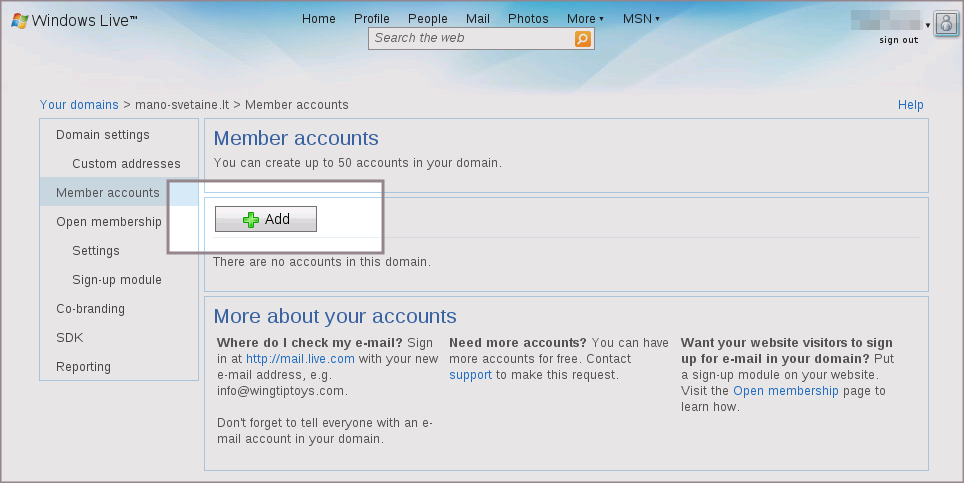Select Custom addresses in sidebar
The height and width of the screenshot is (483, 964).
[126, 164]
